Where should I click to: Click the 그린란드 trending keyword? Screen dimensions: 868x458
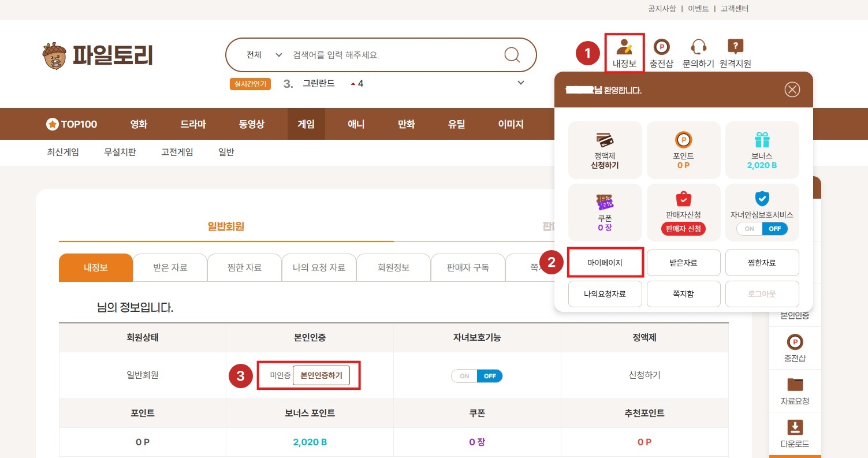click(319, 83)
